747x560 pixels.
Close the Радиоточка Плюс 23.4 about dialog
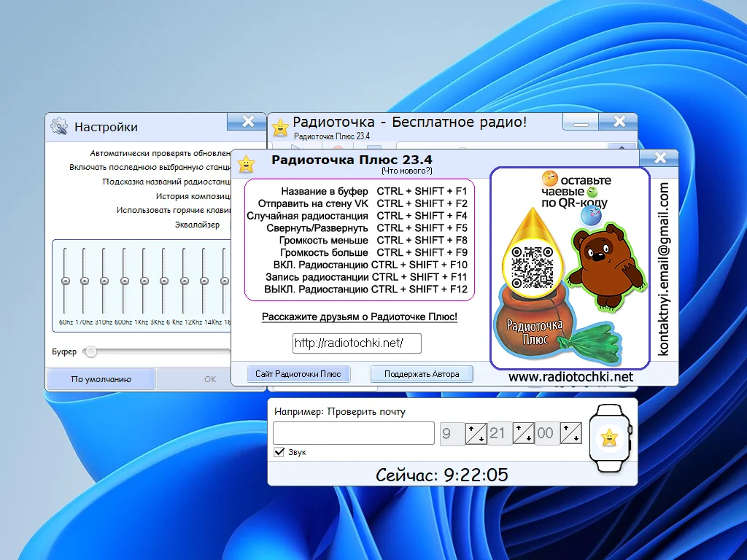659,157
